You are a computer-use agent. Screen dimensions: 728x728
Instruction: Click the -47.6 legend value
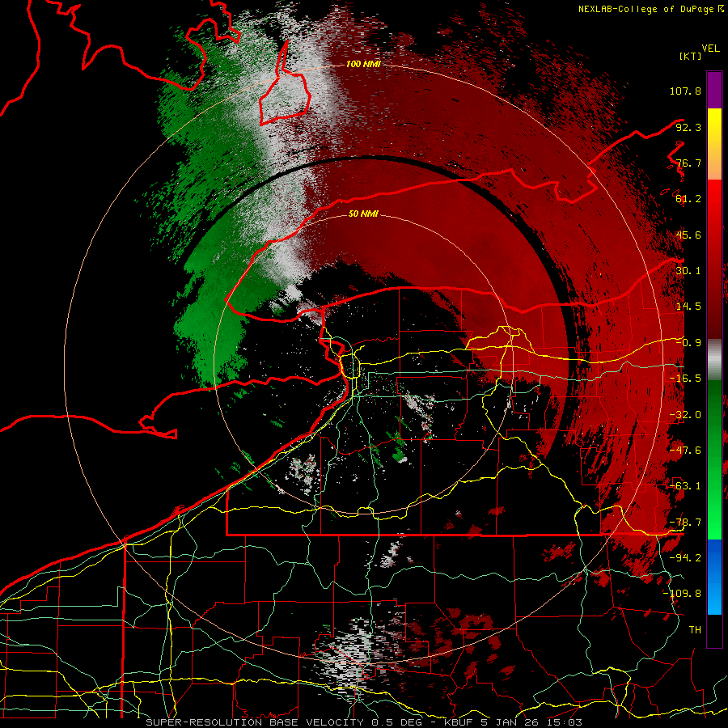[x=685, y=451]
